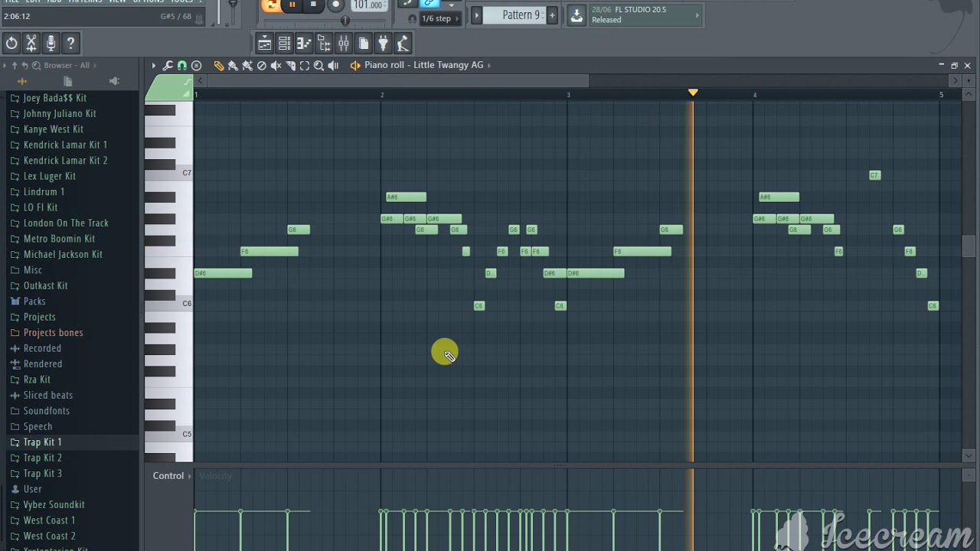Viewport: 980px width, 551px height.
Task: Open the Playlist window
Action: (x=264, y=44)
